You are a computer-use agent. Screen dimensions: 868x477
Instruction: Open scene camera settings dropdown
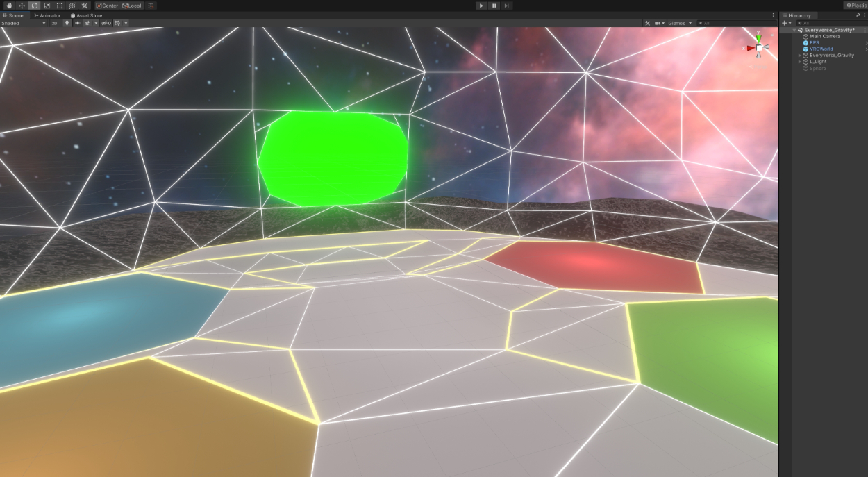pyautogui.click(x=659, y=23)
